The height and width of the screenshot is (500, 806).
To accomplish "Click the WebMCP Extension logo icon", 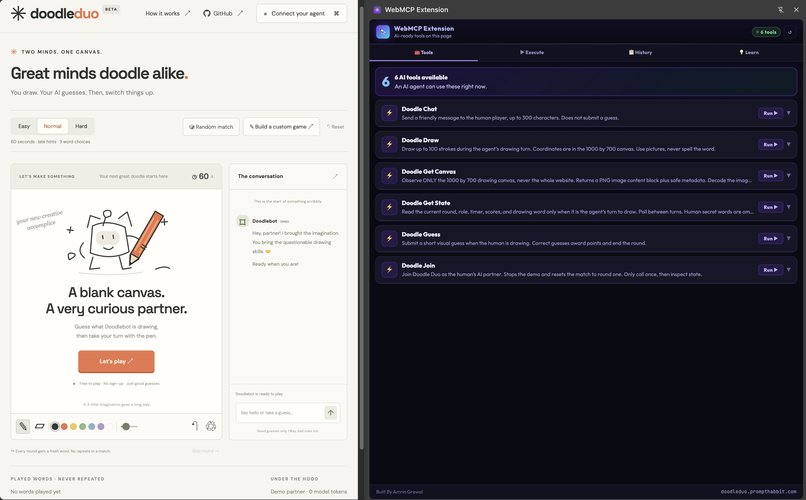I will (383, 32).
